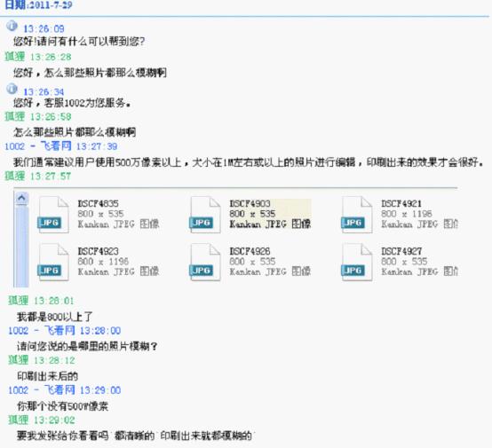Image resolution: width=492 pixels, height=448 pixels.
Task: Select the DSCF4903 JPG file icon
Action: pos(205,215)
